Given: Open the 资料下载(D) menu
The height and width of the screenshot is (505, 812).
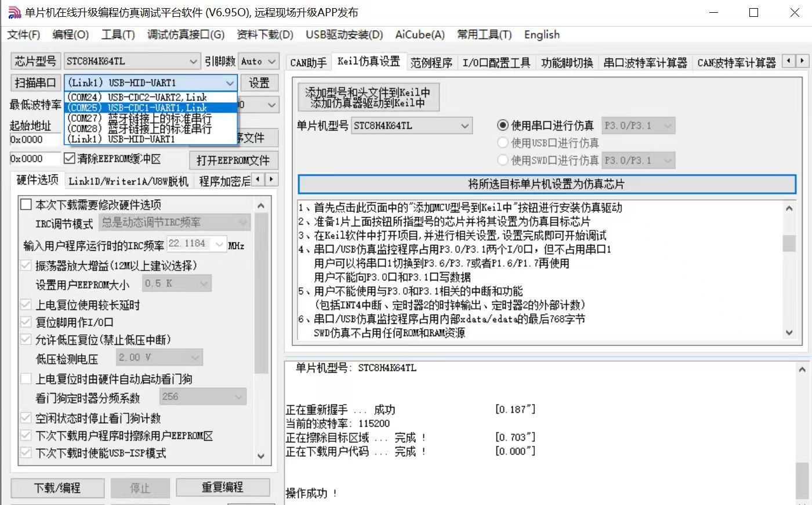Looking at the screenshot, I should tap(265, 35).
